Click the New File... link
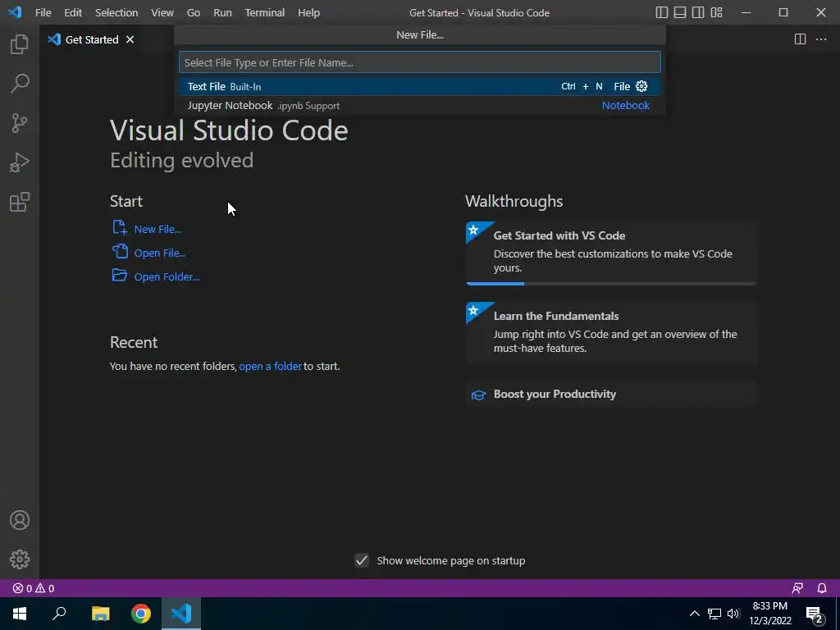This screenshot has width=840, height=630. pos(157,230)
